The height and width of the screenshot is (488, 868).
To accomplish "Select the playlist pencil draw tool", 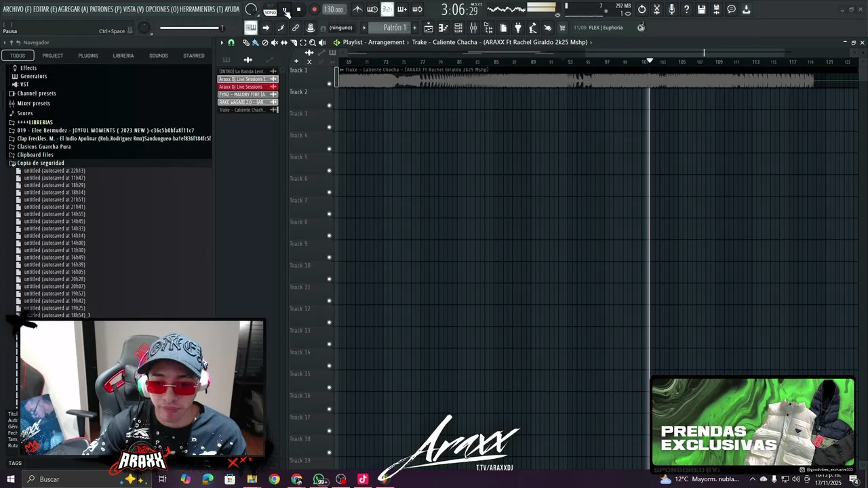I will (246, 42).
